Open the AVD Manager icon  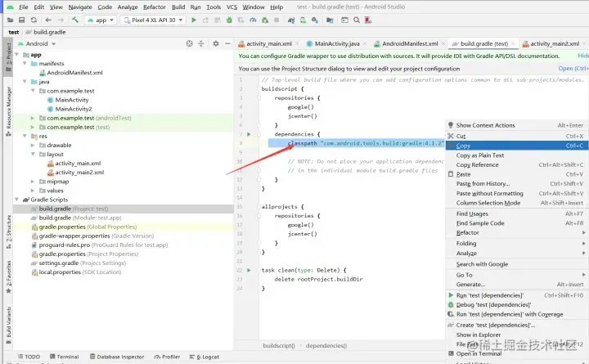(x=303, y=20)
